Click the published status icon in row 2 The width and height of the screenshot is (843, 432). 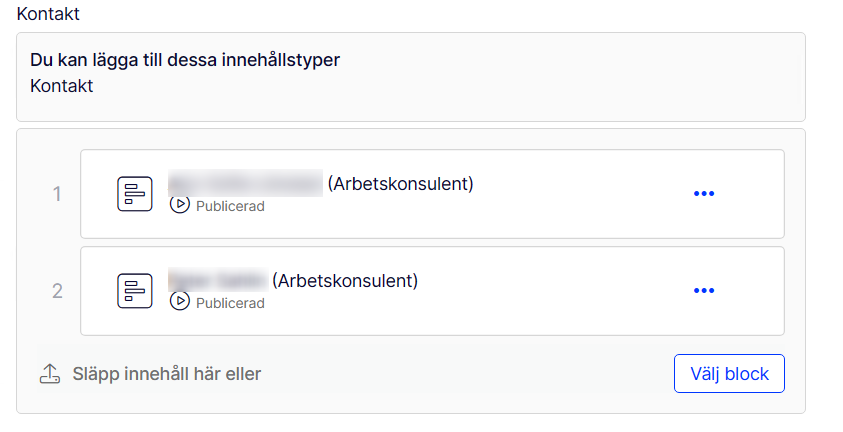click(x=180, y=302)
